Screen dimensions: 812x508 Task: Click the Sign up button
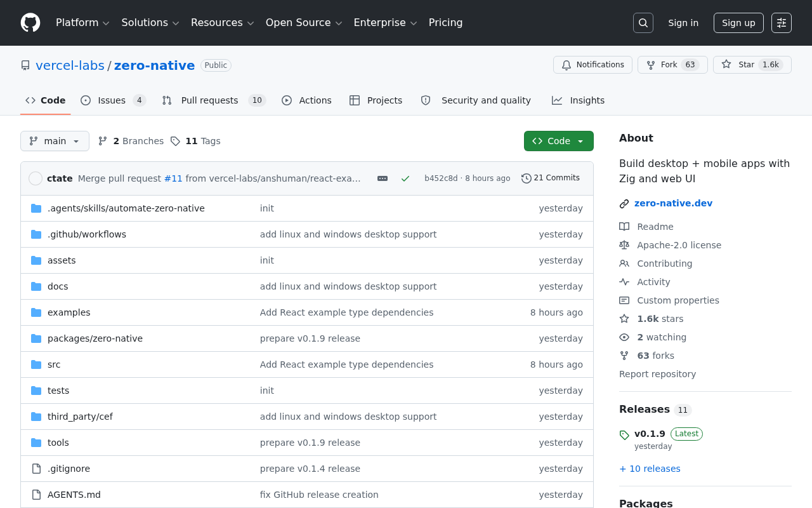tap(738, 23)
